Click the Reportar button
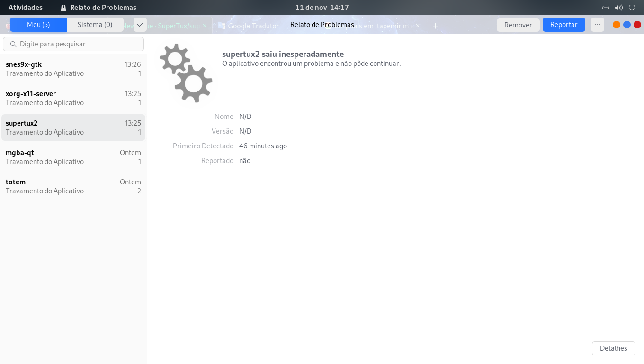 pos(563,25)
